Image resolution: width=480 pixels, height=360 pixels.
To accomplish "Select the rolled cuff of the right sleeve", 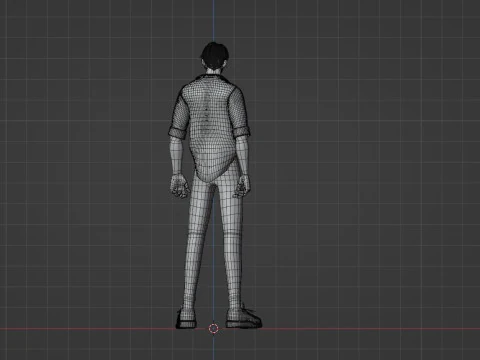I will [x=242, y=131].
